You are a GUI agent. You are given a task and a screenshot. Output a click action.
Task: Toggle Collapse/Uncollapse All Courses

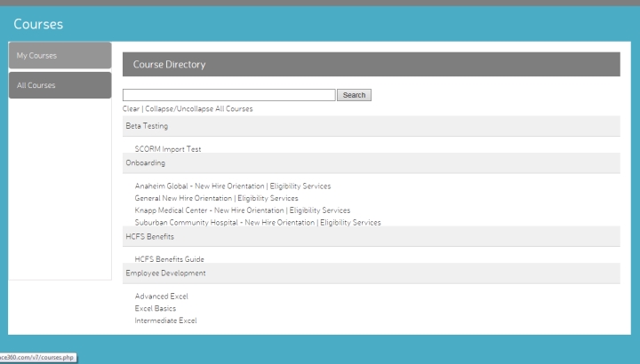pyautogui.click(x=199, y=109)
